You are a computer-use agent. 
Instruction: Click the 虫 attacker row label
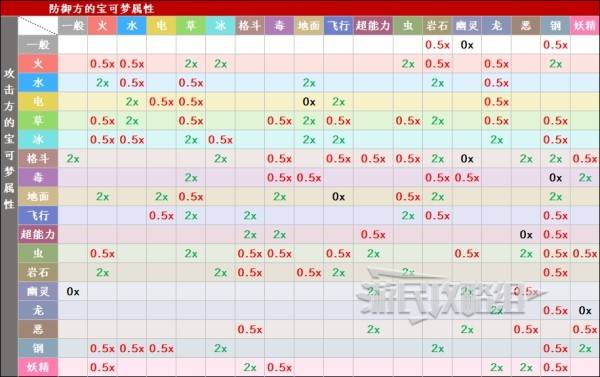(x=38, y=253)
